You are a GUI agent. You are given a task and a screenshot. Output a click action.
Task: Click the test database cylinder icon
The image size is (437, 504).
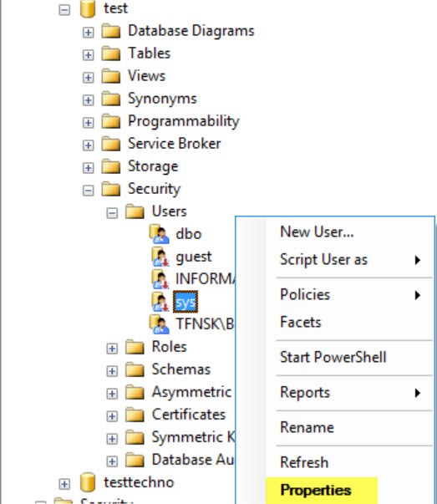coord(88,8)
